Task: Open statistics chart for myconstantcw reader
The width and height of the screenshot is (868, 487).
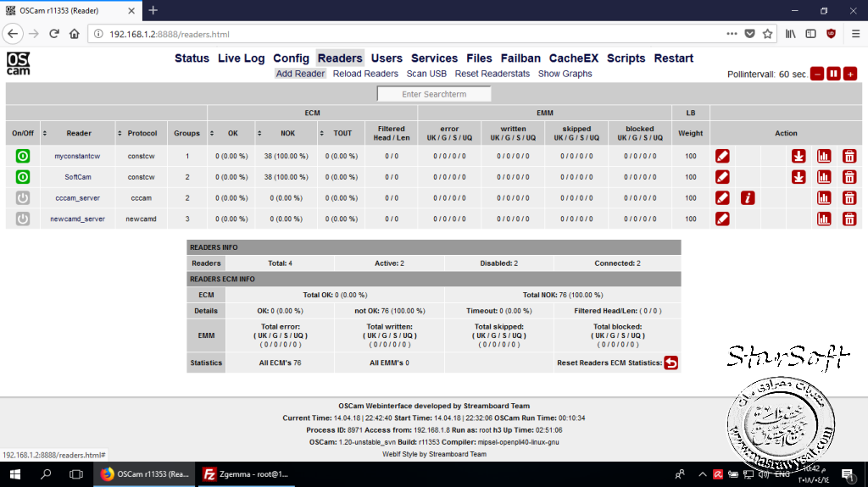Action: coord(824,156)
